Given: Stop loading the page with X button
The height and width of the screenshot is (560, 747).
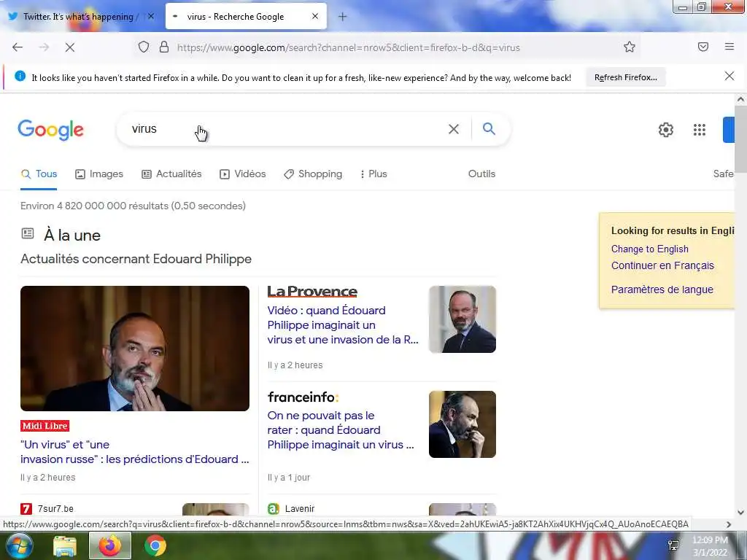Looking at the screenshot, I should 70,47.
